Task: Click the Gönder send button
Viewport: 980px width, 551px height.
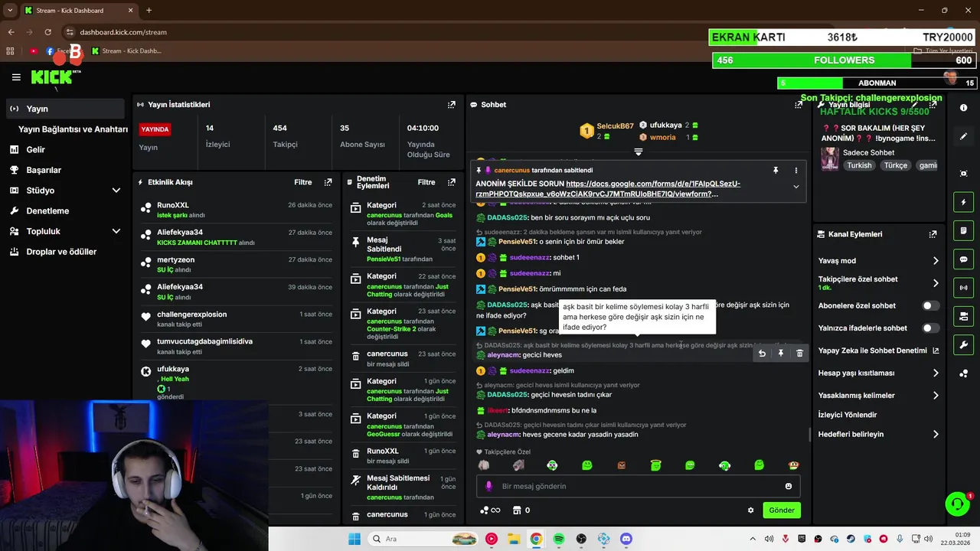Action: click(x=782, y=510)
